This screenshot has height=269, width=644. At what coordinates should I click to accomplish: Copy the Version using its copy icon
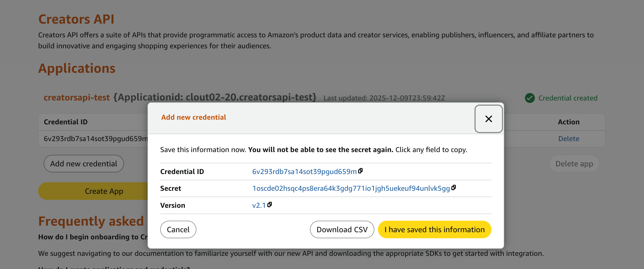[270, 204]
